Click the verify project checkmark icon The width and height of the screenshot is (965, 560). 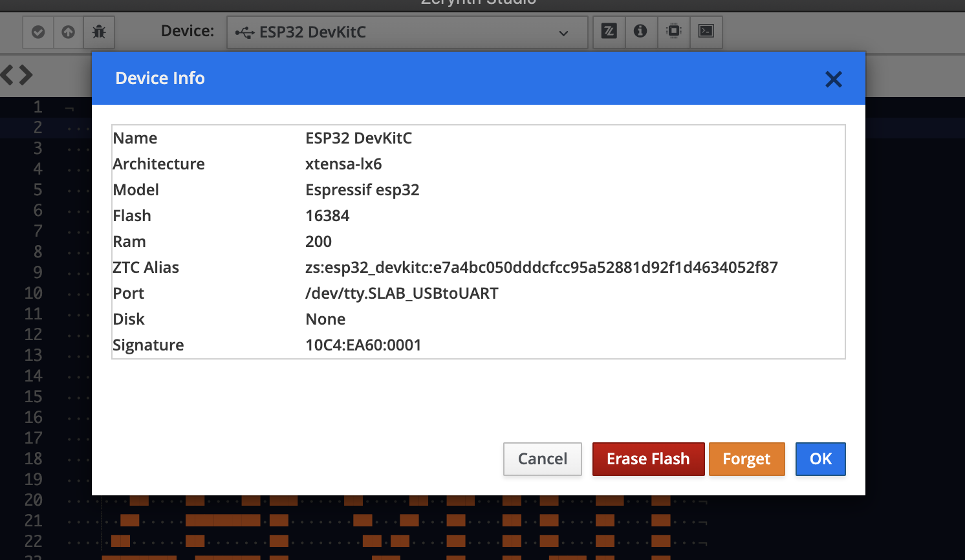click(x=38, y=32)
